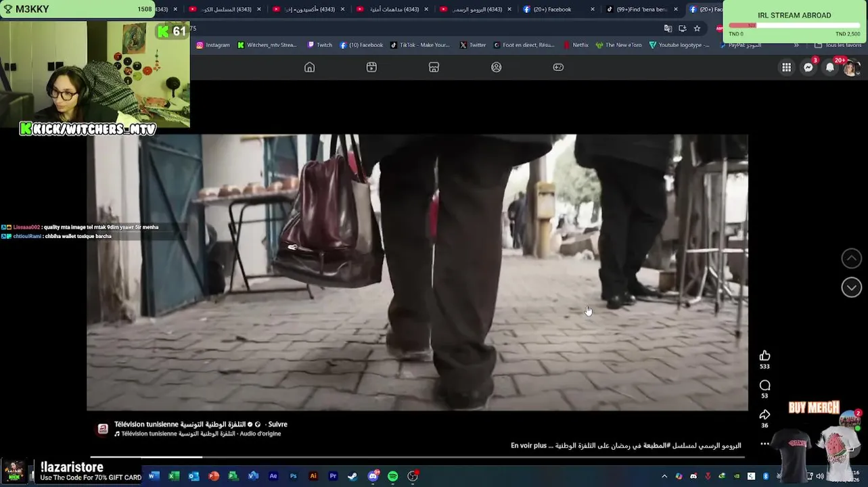The width and height of the screenshot is (868, 487).
Task: Open the three-dot more options menu
Action: (764, 444)
